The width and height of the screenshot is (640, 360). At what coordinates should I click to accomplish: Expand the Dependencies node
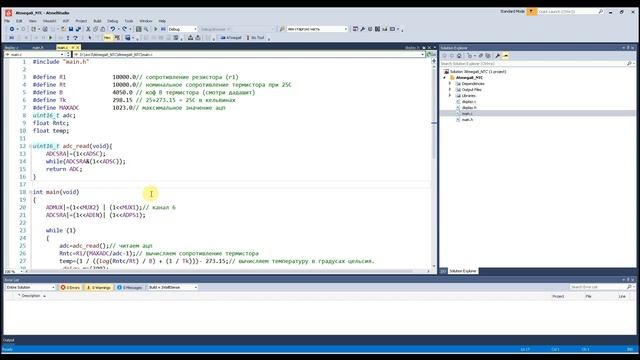point(450,83)
